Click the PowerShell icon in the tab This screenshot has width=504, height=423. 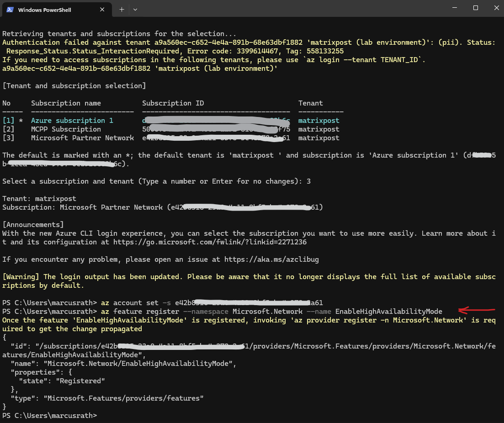[x=10, y=10]
